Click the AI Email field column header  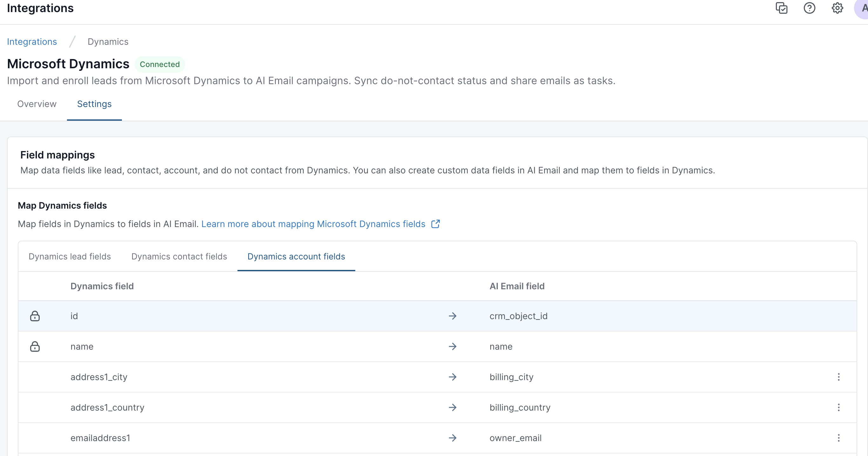[x=517, y=286]
